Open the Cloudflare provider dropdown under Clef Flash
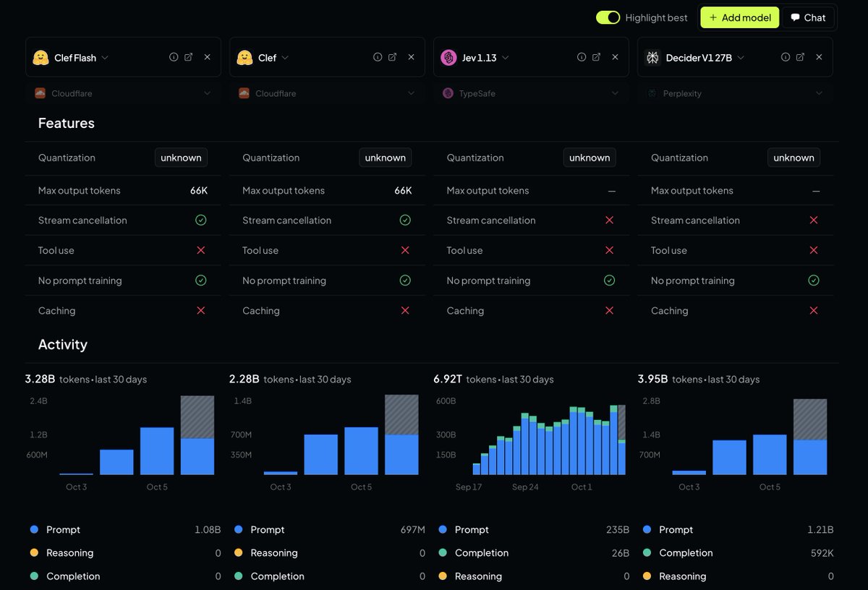The width and height of the screenshot is (868, 590). [123, 93]
